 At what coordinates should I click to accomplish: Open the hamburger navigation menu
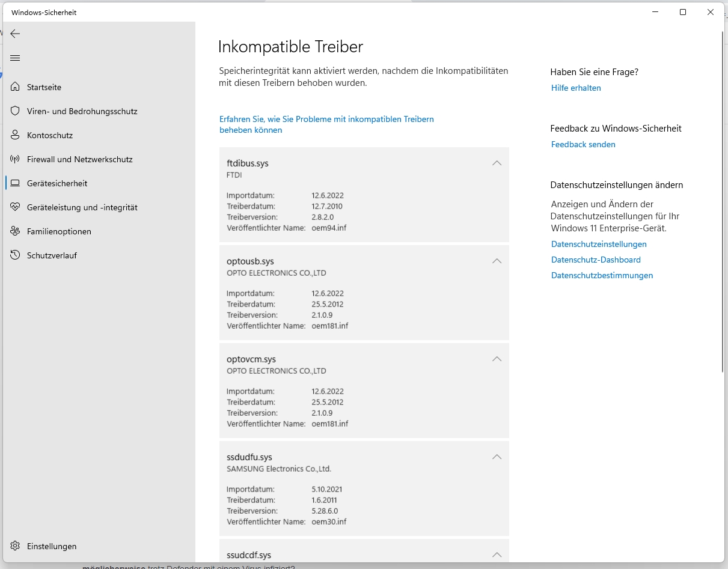click(15, 58)
